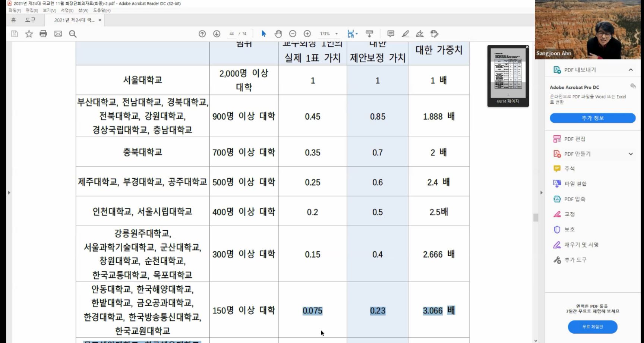
Task: Click the Save file icon
Action: coord(15,34)
